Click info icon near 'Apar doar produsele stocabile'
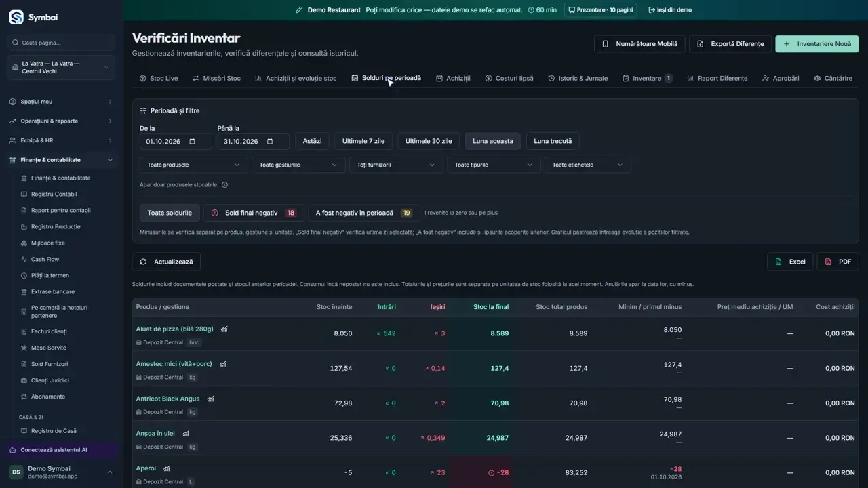868x488 pixels. [x=224, y=184]
